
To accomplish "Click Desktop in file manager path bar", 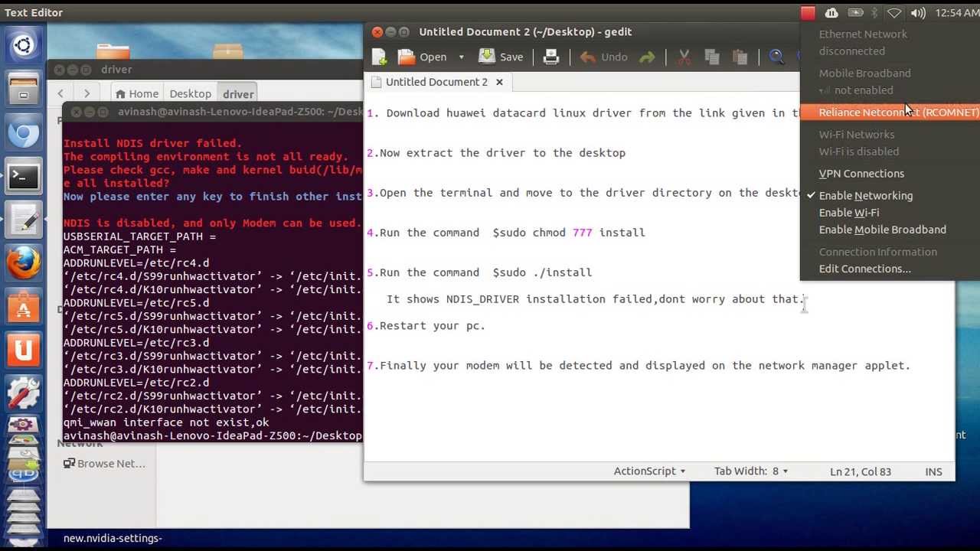I will (190, 93).
